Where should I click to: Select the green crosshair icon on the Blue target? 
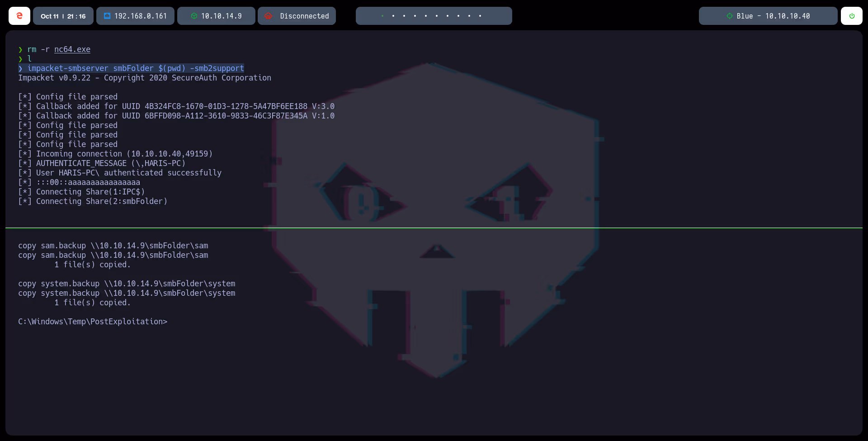pyautogui.click(x=729, y=16)
